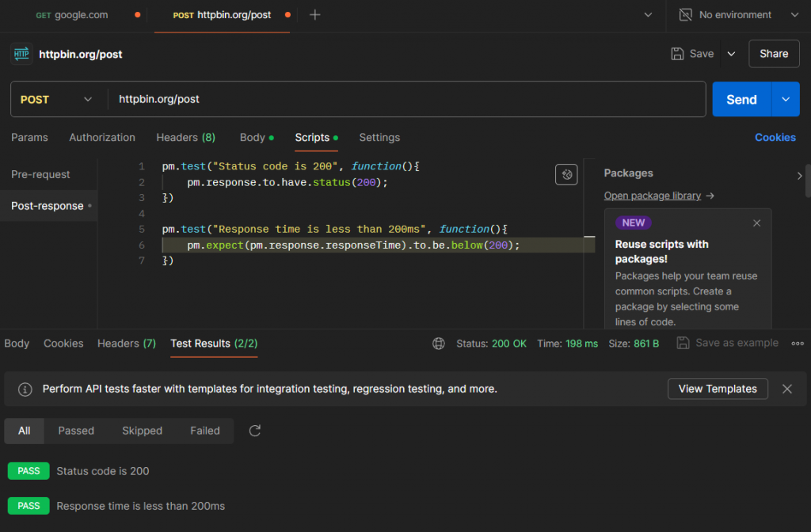The image size is (811, 532).
Task: Open the Params tab
Action: pyautogui.click(x=29, y=138)
